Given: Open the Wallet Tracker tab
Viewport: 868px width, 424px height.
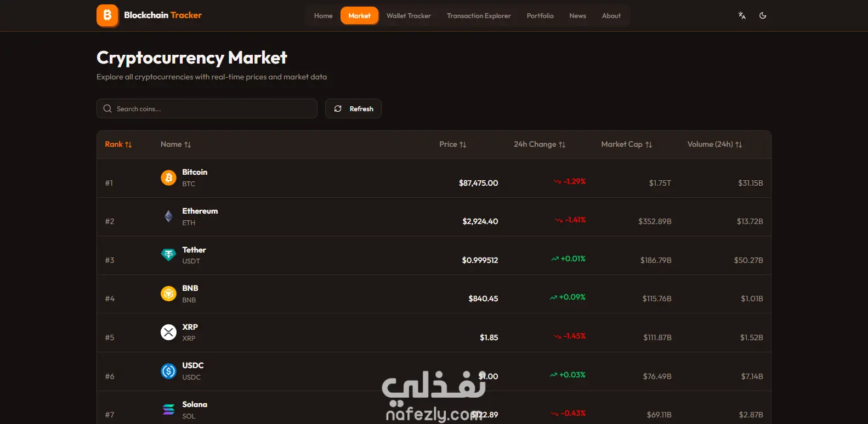Looking at the screenshot, I should click(409, 16).
